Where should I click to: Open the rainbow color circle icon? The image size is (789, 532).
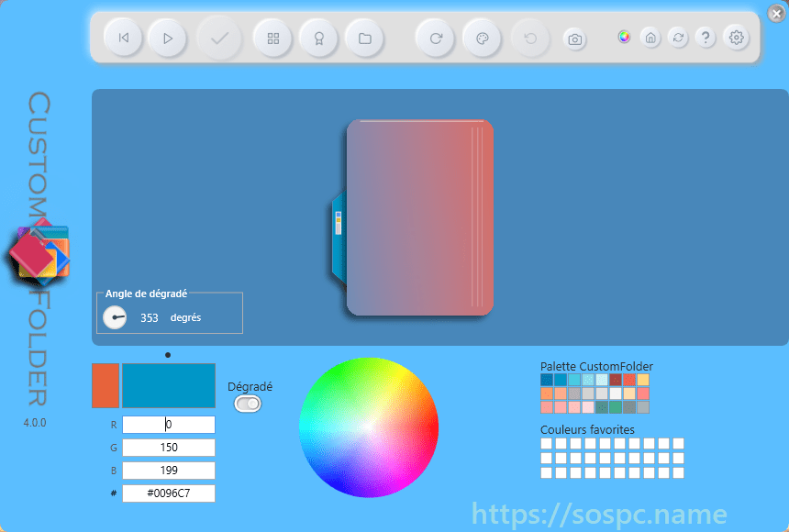tap(624, 37)
